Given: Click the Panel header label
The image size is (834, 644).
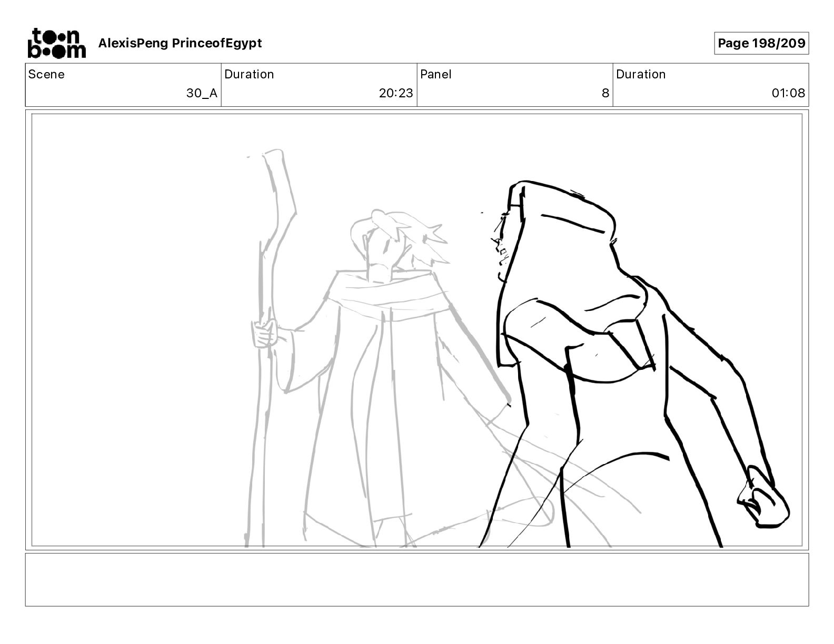Looking at the screenshot, I should pos(436,74).
